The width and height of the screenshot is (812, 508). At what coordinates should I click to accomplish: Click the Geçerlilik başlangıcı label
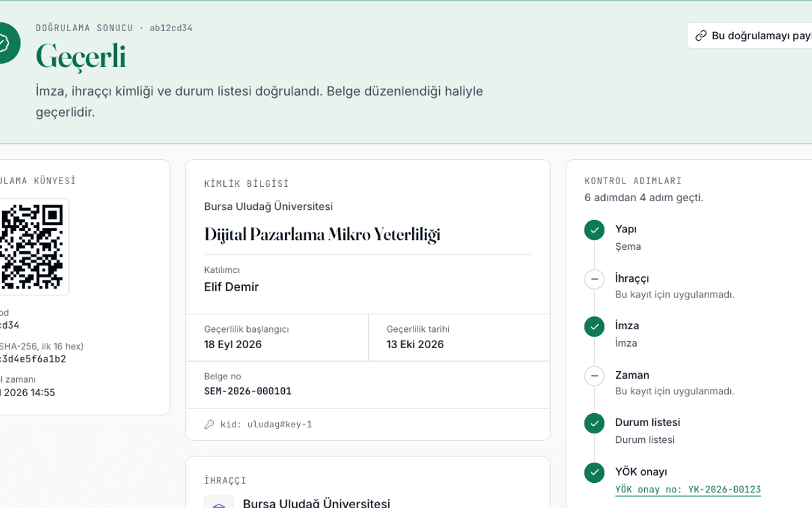246,329
